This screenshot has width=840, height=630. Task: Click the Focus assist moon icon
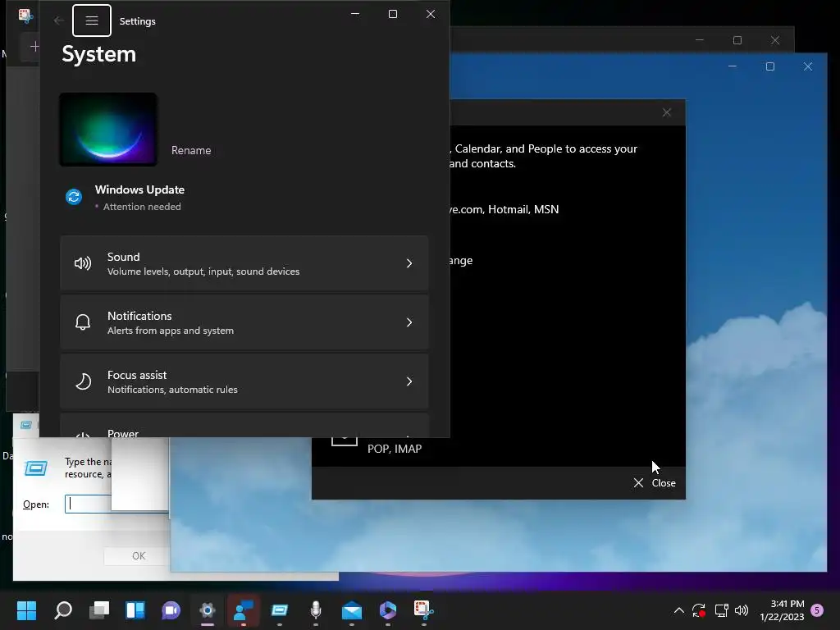(83, 381)
